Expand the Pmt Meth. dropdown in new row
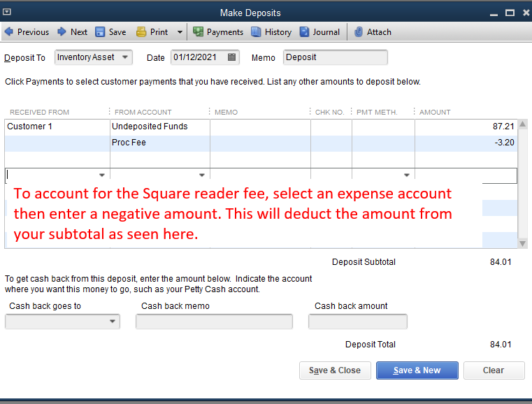Screen dimensions: 532x404 click(x=406, y=175)
